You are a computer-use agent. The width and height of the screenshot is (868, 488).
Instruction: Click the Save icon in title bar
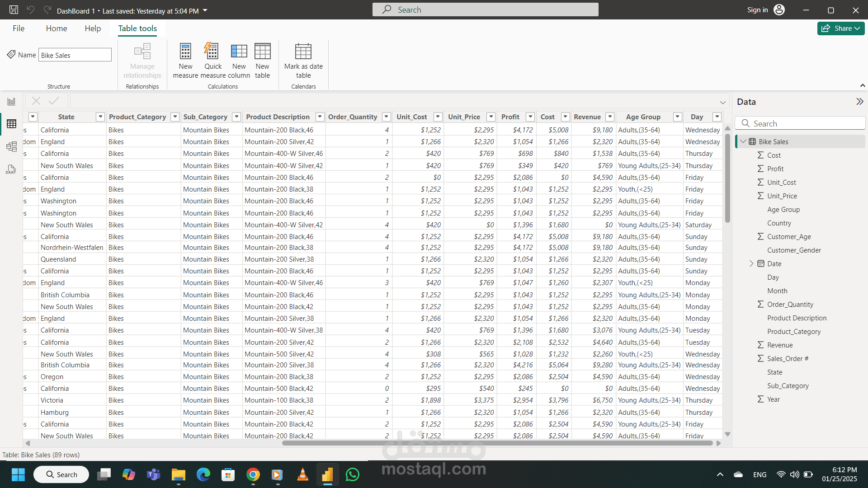pyautogui.click(x=14, y=10)
